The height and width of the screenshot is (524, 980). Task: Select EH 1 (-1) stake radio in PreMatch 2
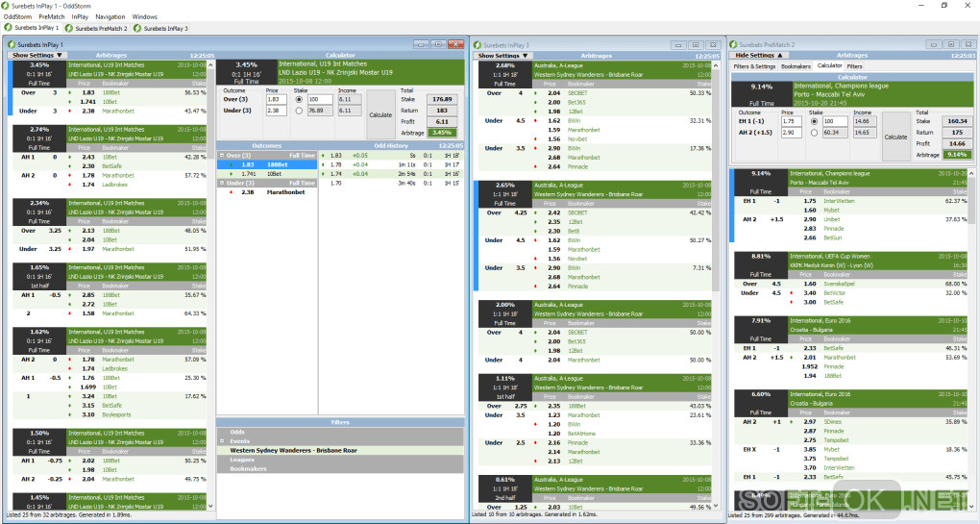(x=814, y=121)
